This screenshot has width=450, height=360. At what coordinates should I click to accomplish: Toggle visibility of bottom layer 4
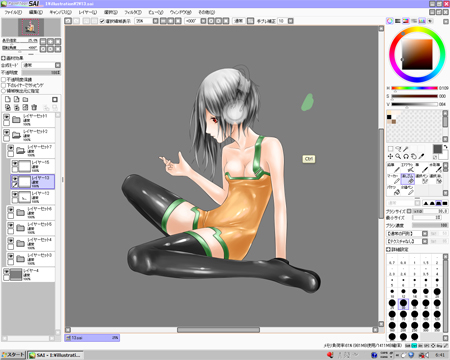tap(6, 272)
